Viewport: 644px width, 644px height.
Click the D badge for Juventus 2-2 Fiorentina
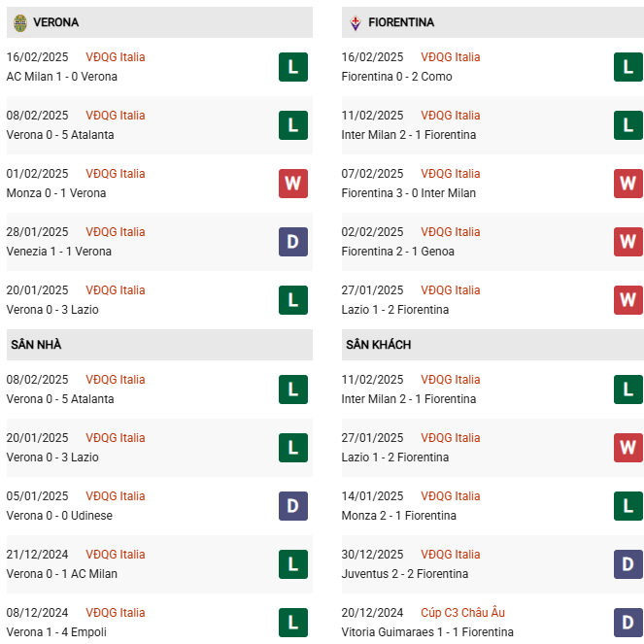(x=627, y=564)
